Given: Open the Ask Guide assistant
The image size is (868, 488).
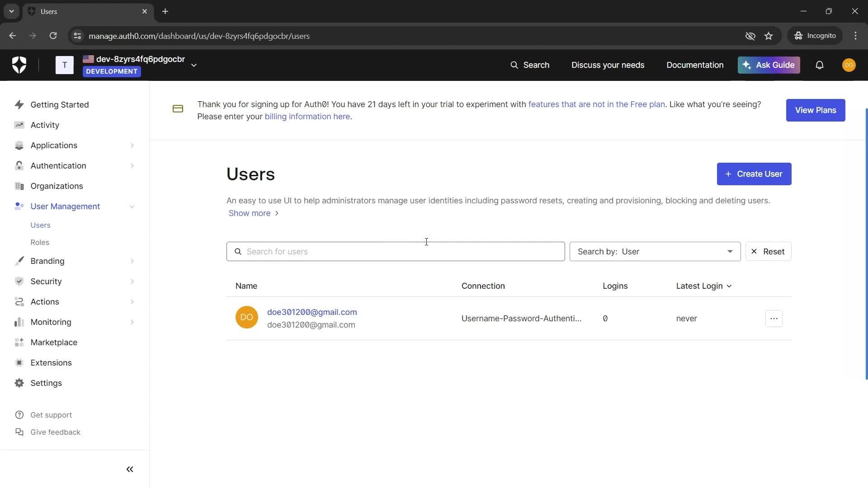Looking at the screenshot, I should pos(769,65).
